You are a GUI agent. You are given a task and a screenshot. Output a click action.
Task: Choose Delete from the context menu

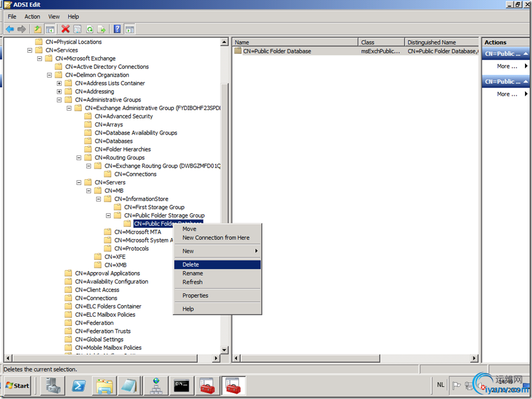pos(218,264)
